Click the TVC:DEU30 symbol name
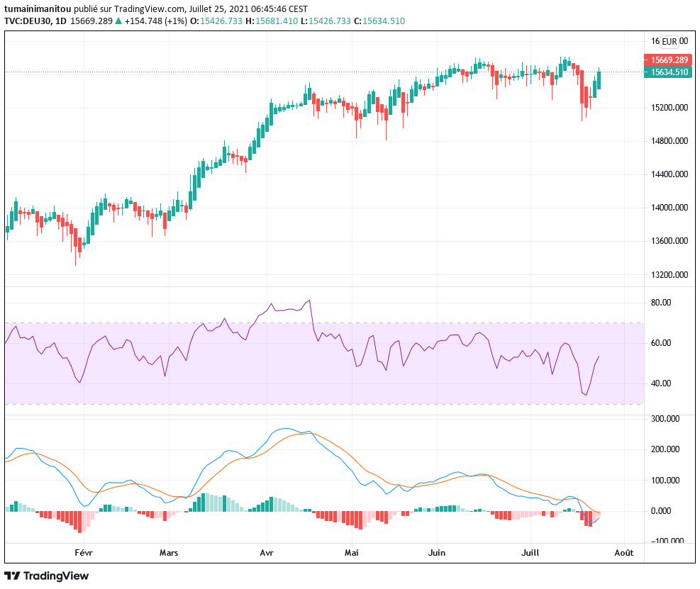Viewport: 700px width, 589px height. (28, 21)
